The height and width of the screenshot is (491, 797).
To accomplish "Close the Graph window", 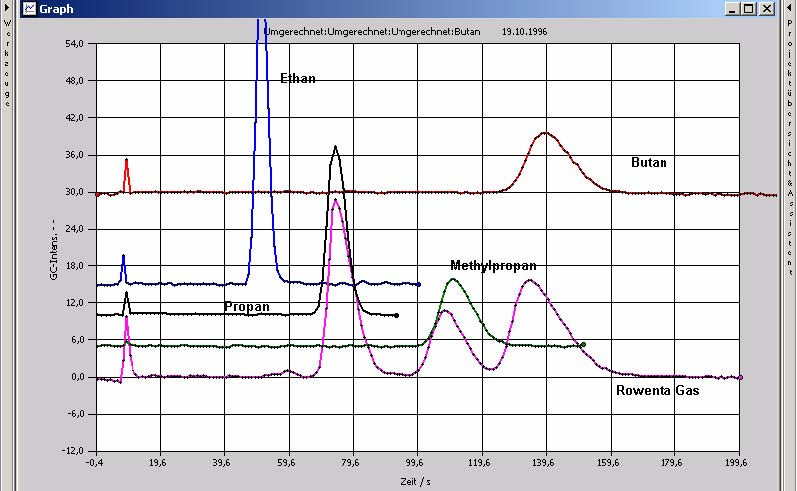I will pos(765,9).
